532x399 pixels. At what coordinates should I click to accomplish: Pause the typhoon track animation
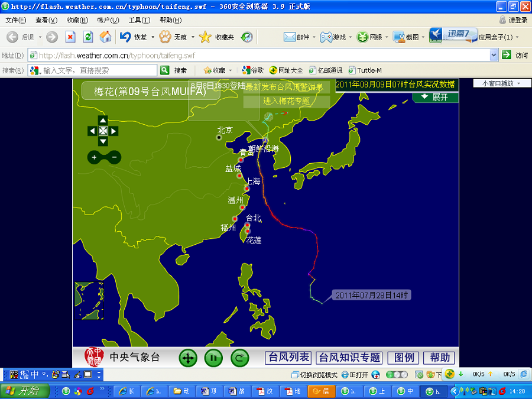click(x=213, y=358)
